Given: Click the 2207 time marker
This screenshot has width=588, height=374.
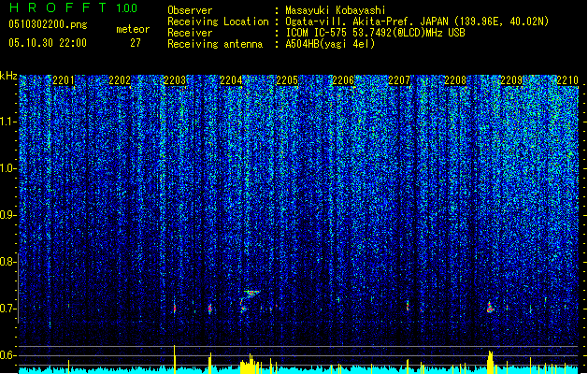Looking at the screenshot, I should pyautogui.click(x=399, y=80).
